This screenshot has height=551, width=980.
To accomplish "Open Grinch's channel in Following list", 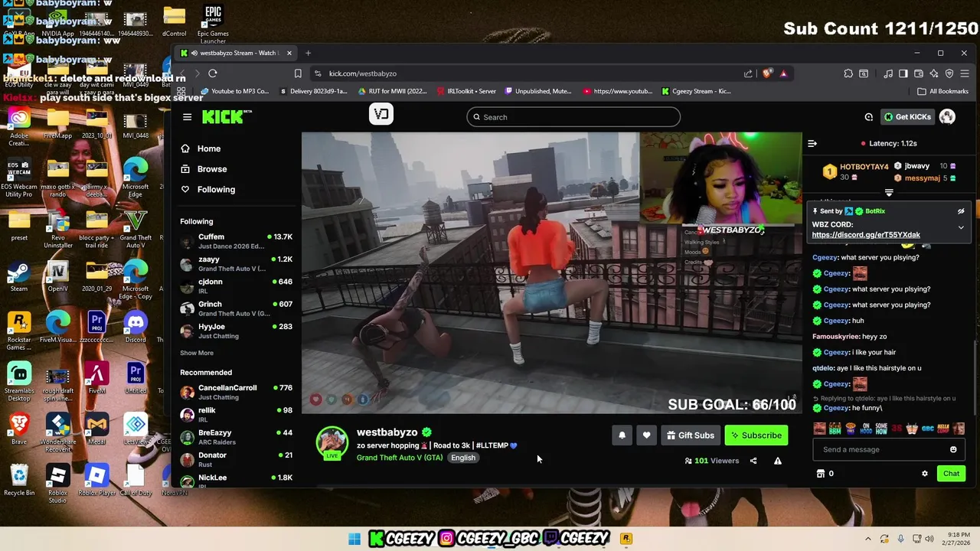I will [236, 308].
